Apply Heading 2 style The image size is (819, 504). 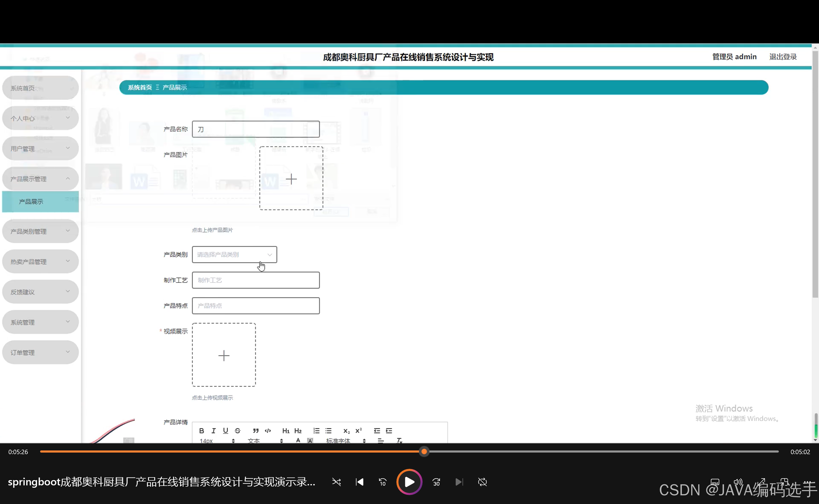(x=298, y=431)
